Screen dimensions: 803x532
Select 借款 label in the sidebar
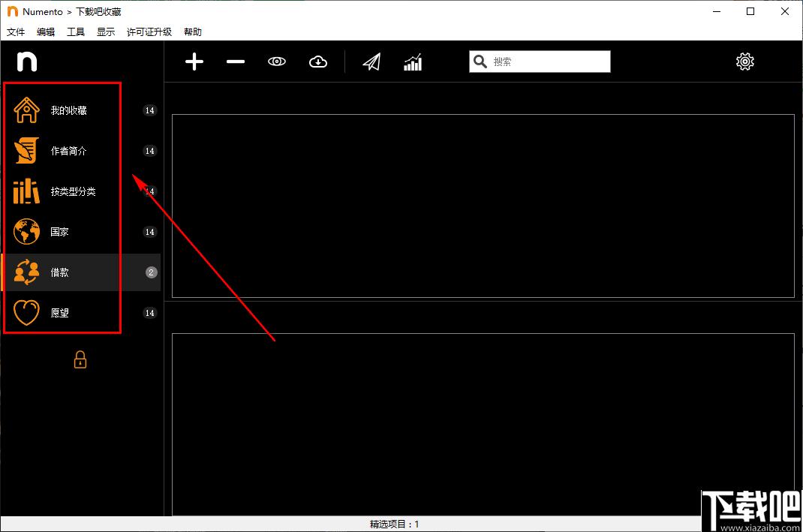coord(59,272)
